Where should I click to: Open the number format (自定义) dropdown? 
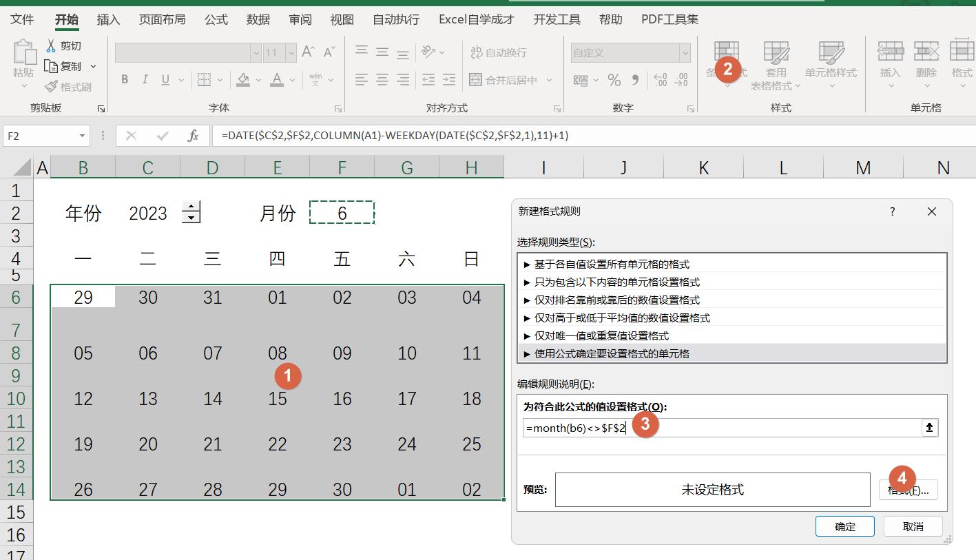(685, 52)
